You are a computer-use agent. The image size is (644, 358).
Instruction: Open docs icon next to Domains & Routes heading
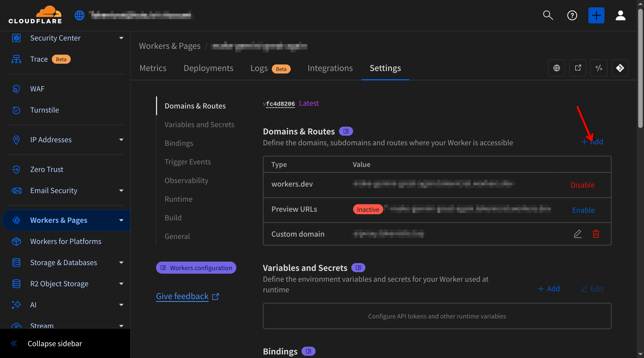point(346,131)
